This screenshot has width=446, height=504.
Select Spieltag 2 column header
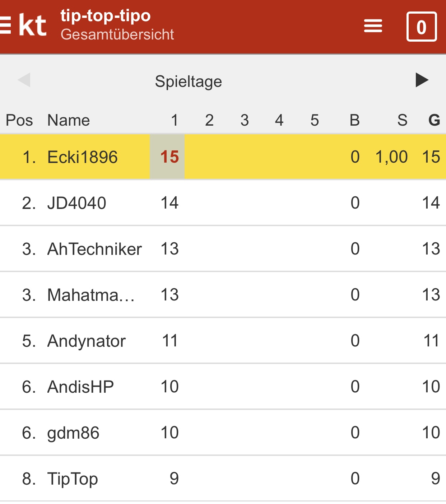tap(209, 120)
